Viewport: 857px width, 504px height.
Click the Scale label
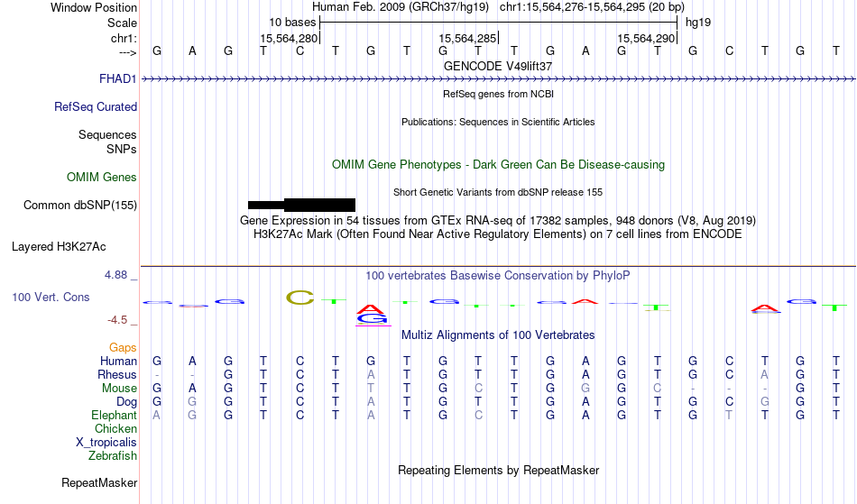(122, 23)
